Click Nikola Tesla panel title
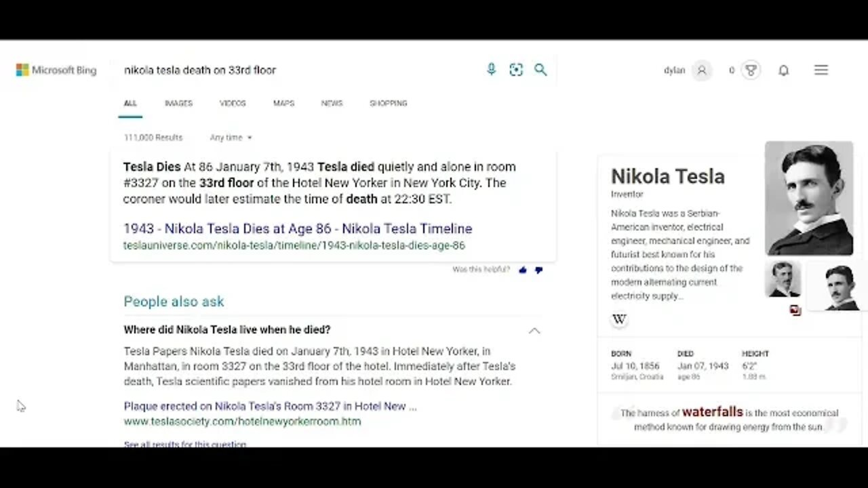 [668, 176]
